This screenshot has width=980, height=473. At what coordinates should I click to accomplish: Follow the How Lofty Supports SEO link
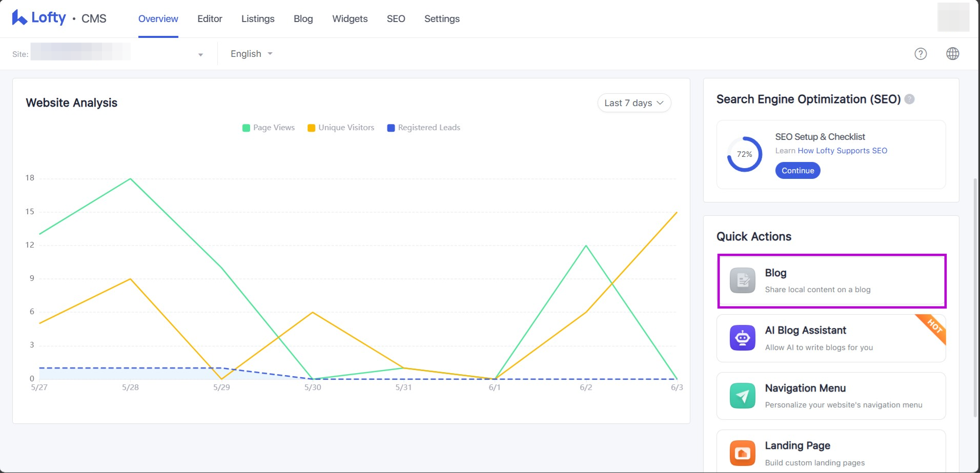point(842,151)
